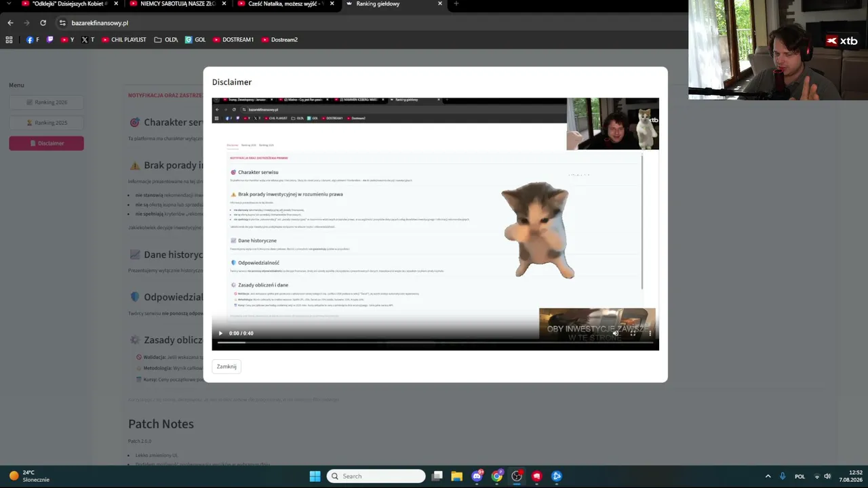Image resolution: width=868 pixels, height=488 pixels.
Task: Open Discord from the taskbar
Action: tap(477, 476)
